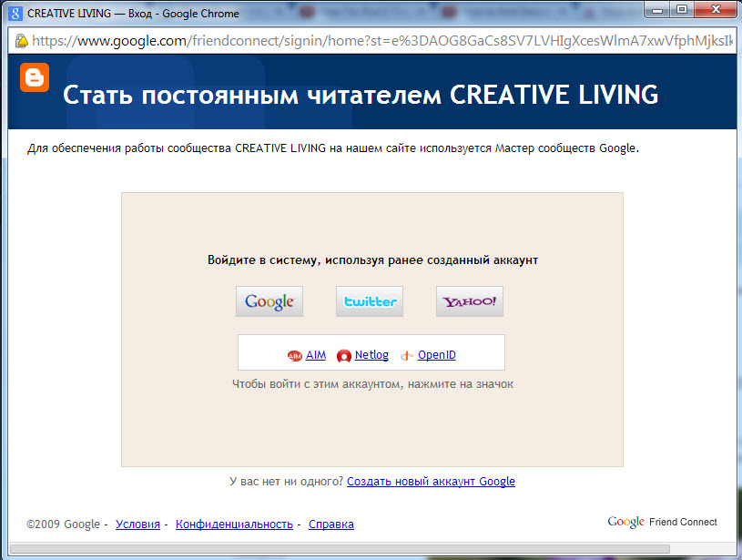Minimize the Chrome popup window

(656, 9)
